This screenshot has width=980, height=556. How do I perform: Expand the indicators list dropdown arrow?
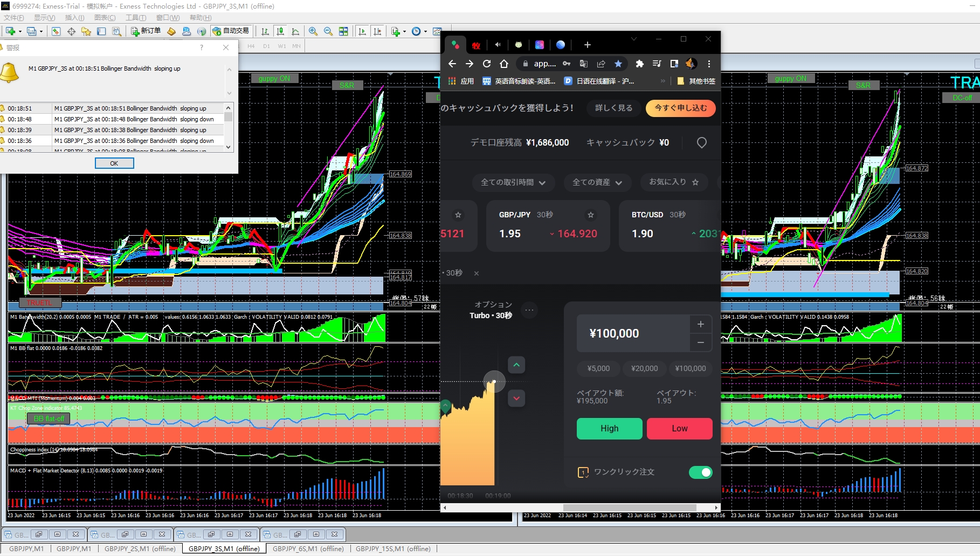[404, 32]
